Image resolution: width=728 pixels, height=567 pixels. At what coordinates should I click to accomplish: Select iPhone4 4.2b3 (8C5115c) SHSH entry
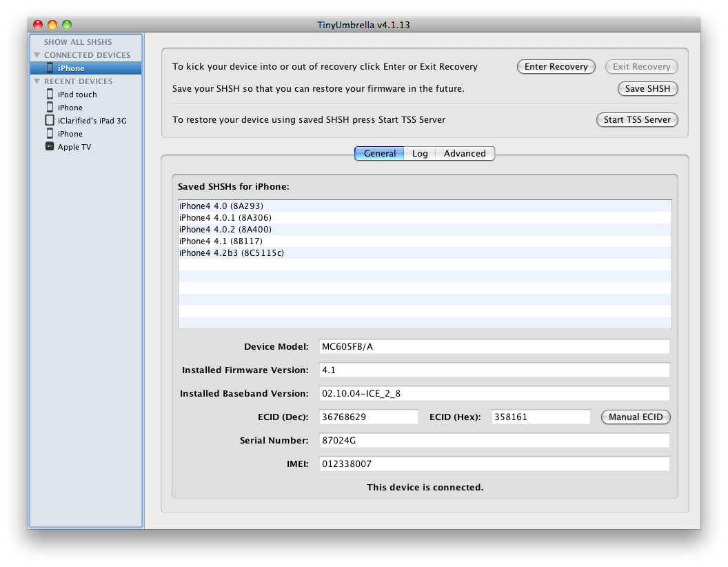tap(232, 253)
